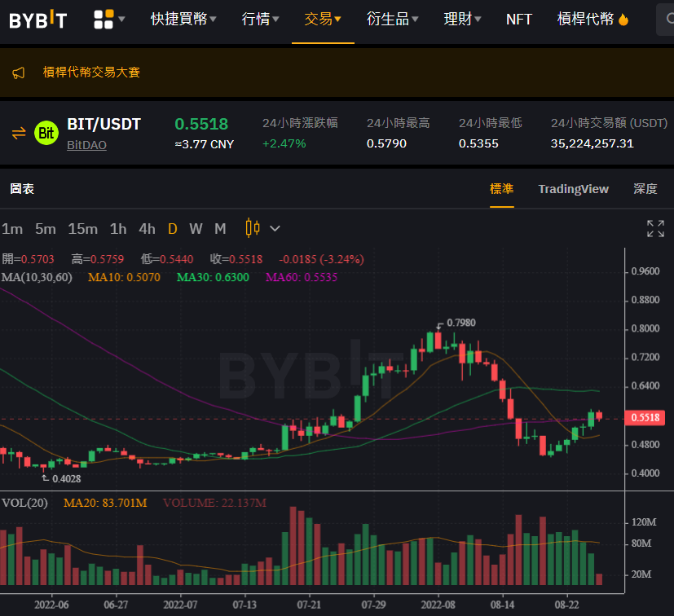Open the apps grid menu icon
The image size is (674, 616).
tap(104, 20)
